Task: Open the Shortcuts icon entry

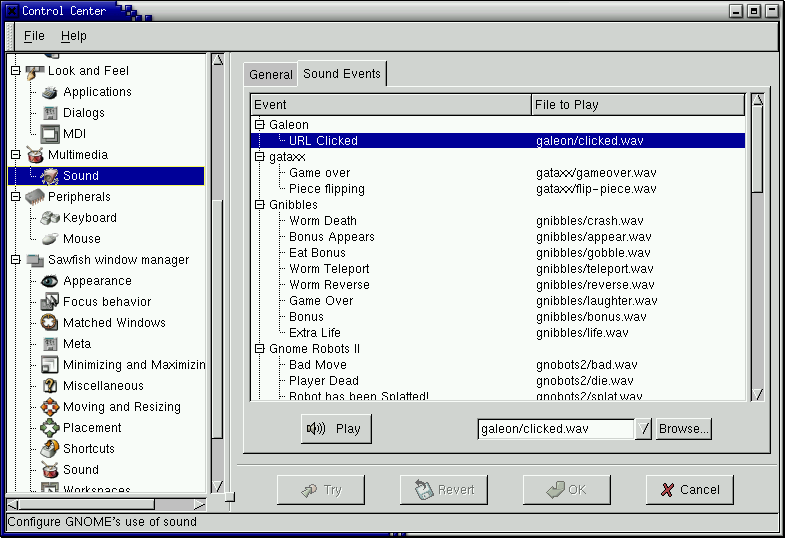Action: tap(50, 449)
